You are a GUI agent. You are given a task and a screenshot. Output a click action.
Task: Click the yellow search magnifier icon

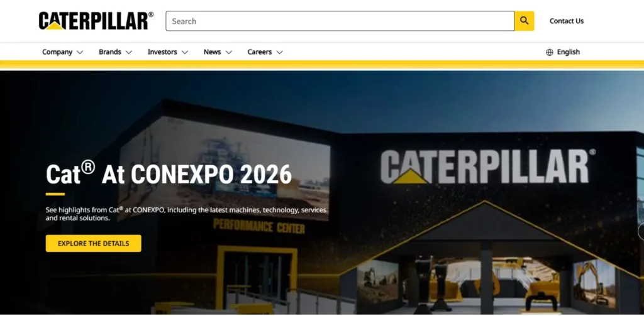coord(524,21)
